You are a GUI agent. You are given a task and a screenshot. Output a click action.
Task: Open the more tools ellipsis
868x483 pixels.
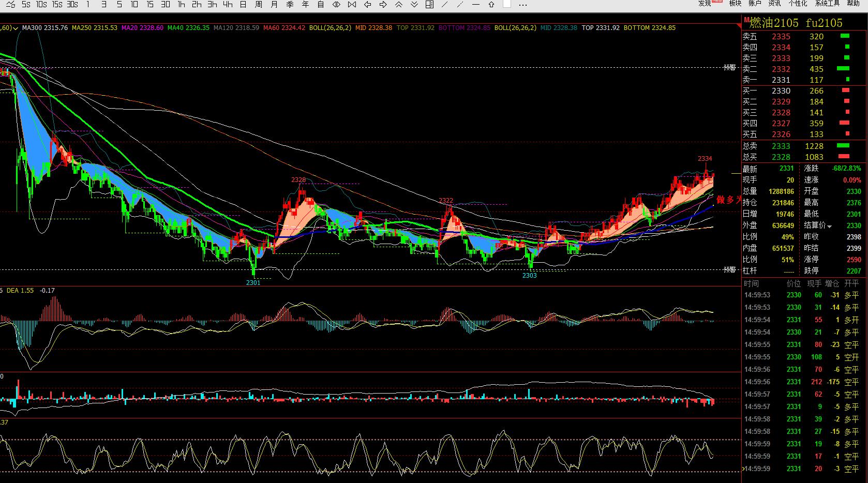pos(523,5)
